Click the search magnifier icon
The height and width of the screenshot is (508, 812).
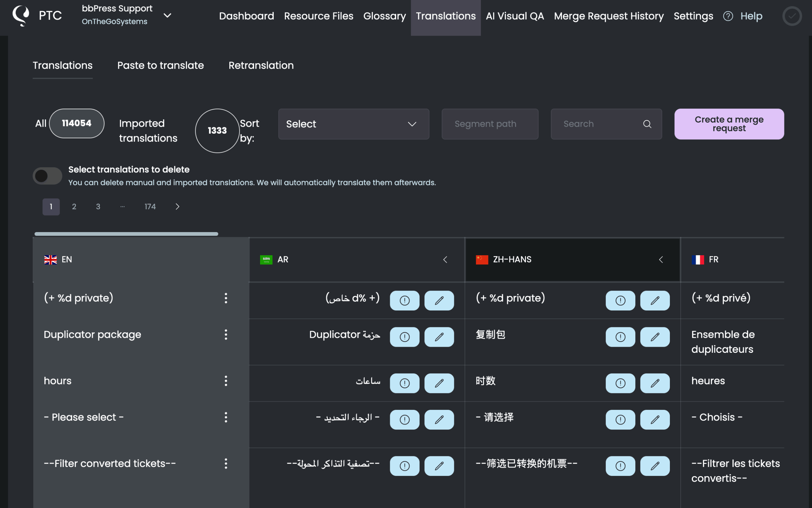tap(647, 124)
